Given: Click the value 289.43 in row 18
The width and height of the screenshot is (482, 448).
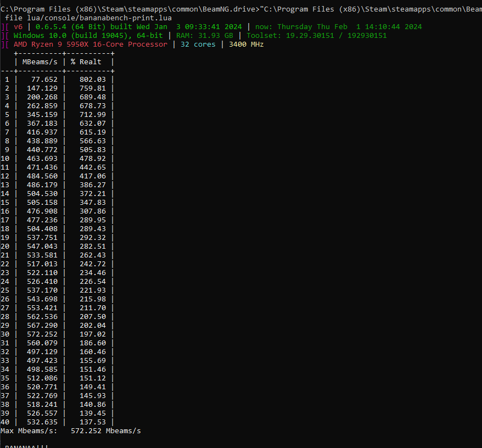Looking at the screenshot, I should [x=93, y=229].
